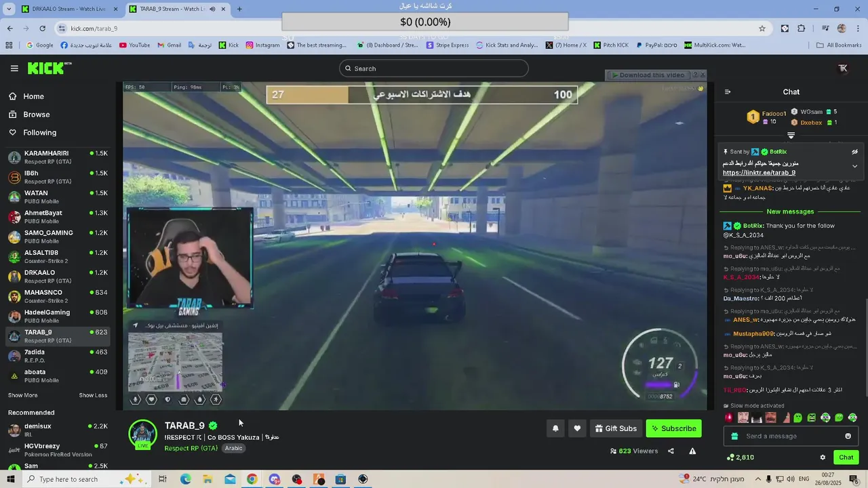The height and width of the screenshot is (488, 868).
Task: Click the verified badge next to TARAB_9
Action: point(213,426)
